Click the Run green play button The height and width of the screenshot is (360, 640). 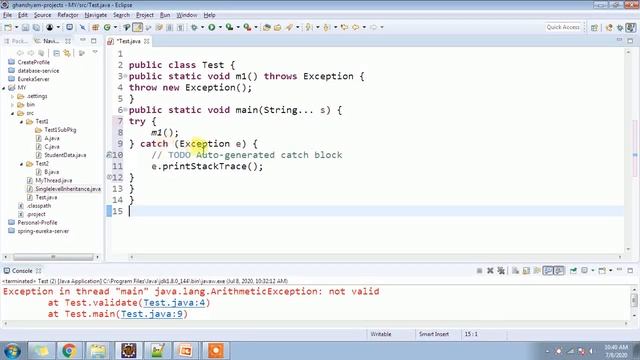click(211, 27)
